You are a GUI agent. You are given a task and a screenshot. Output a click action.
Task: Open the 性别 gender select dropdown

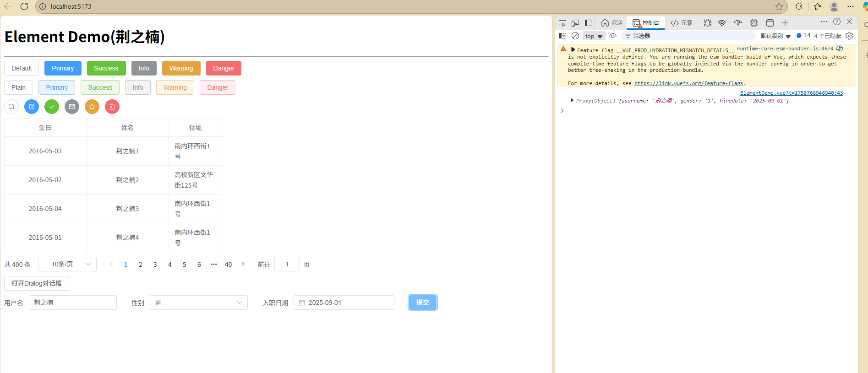[198, 303]
